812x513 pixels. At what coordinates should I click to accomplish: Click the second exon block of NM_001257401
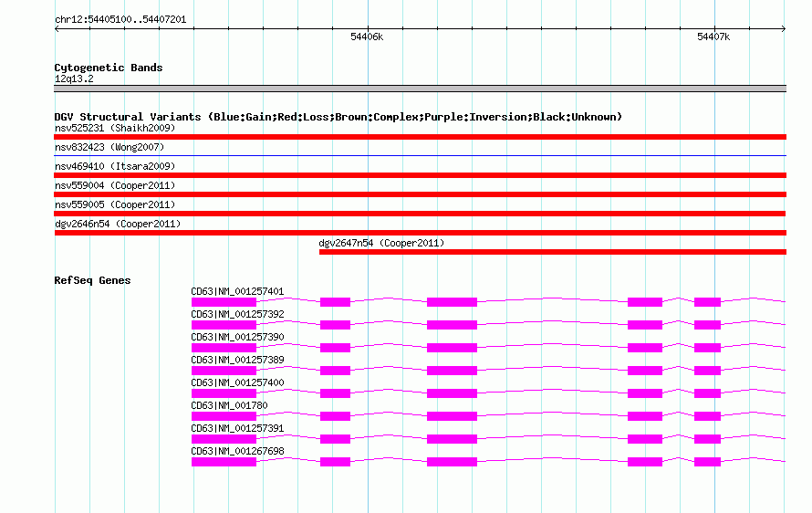[335, 302]
